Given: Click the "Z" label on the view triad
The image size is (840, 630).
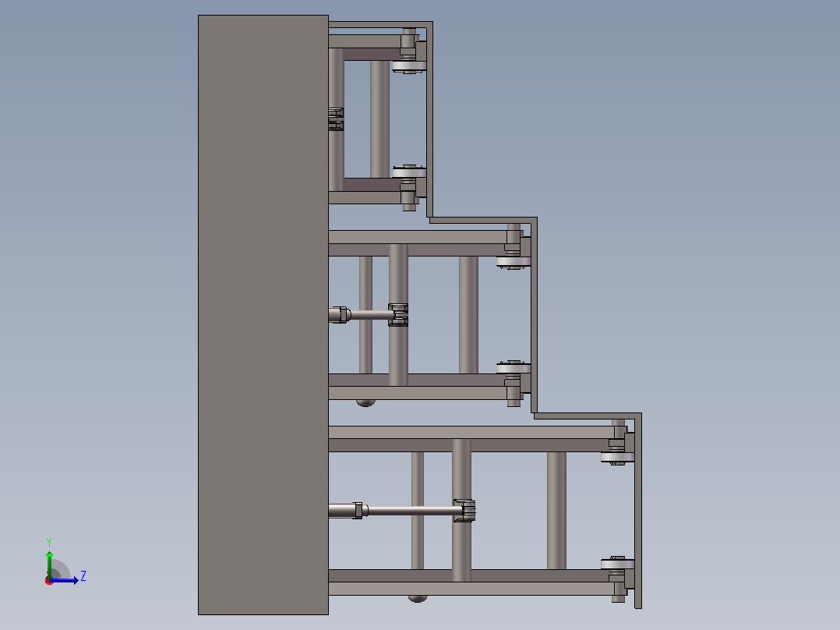Looking at the screenshot, I should pos(83,576).
